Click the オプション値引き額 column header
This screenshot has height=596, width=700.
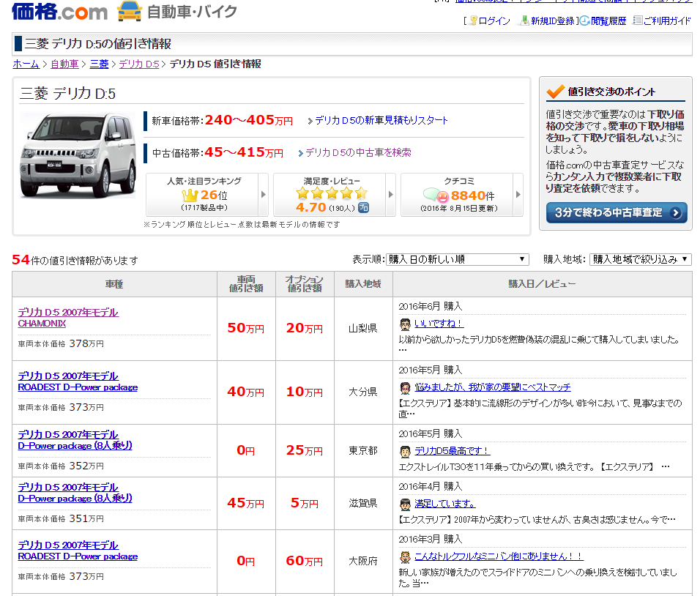pyautogui.click(x=305, y=284)
